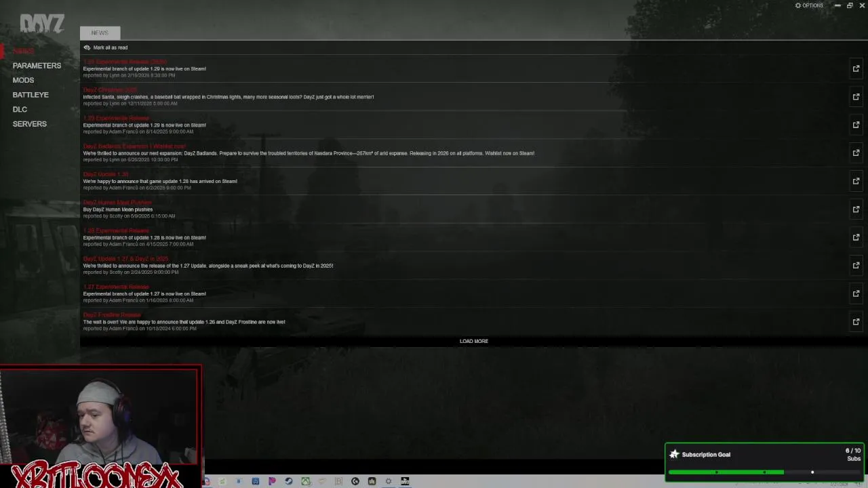Click the star icon on Subscription Goal

click(x=674, y=455)
